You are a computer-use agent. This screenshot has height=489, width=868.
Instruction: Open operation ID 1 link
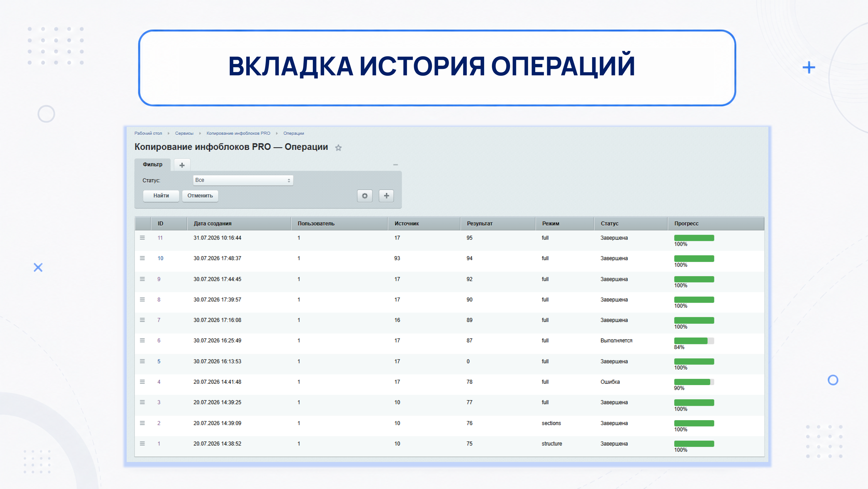click(x=159, y=444)
